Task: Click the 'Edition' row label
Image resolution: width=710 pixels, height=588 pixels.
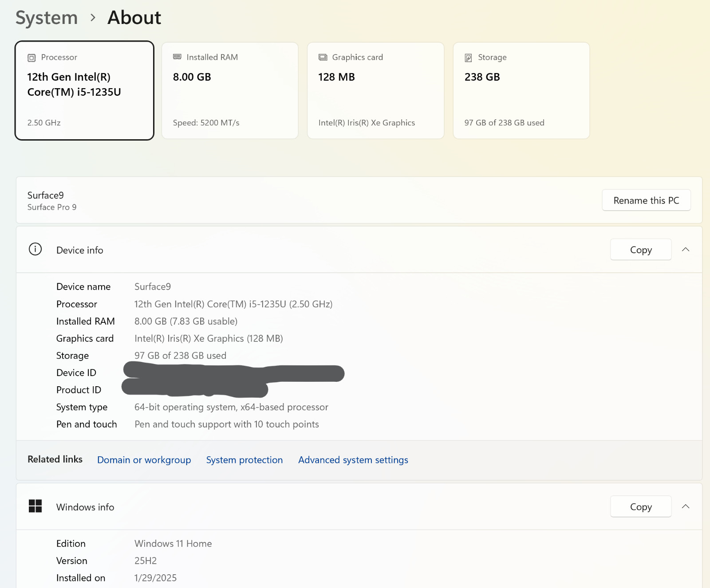Action: click(71, 544)
